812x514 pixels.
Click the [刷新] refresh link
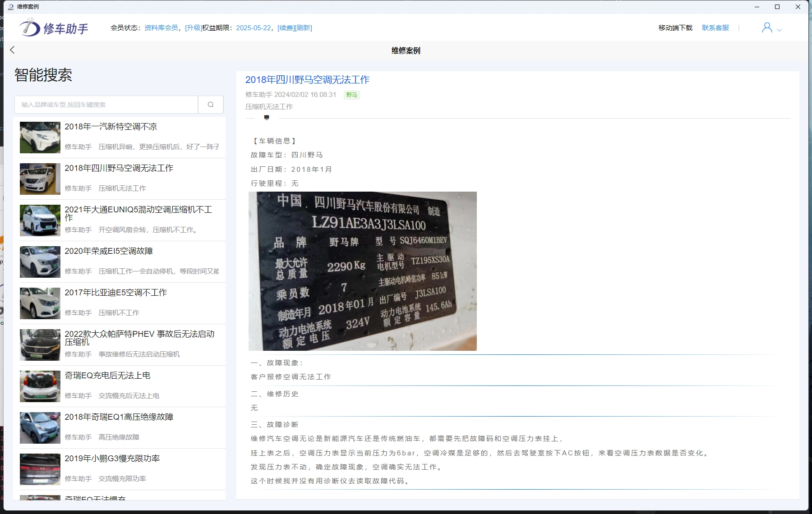[x=303, y=28]
